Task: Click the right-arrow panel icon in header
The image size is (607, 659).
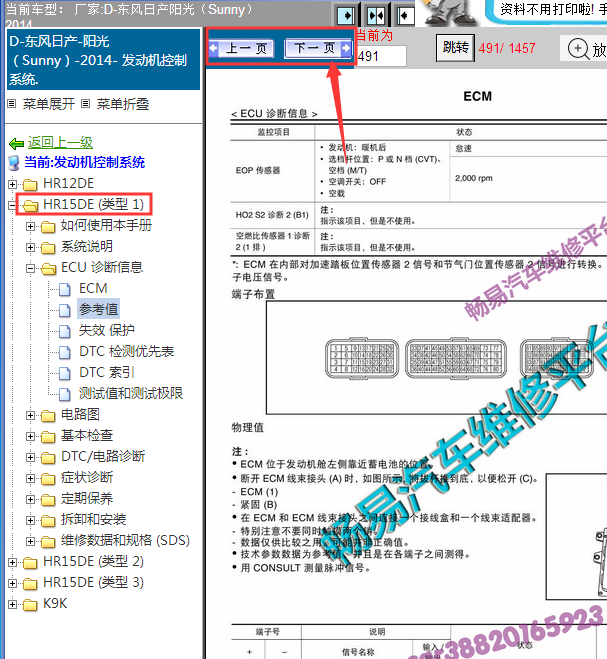Action: (x=347, y=16)
